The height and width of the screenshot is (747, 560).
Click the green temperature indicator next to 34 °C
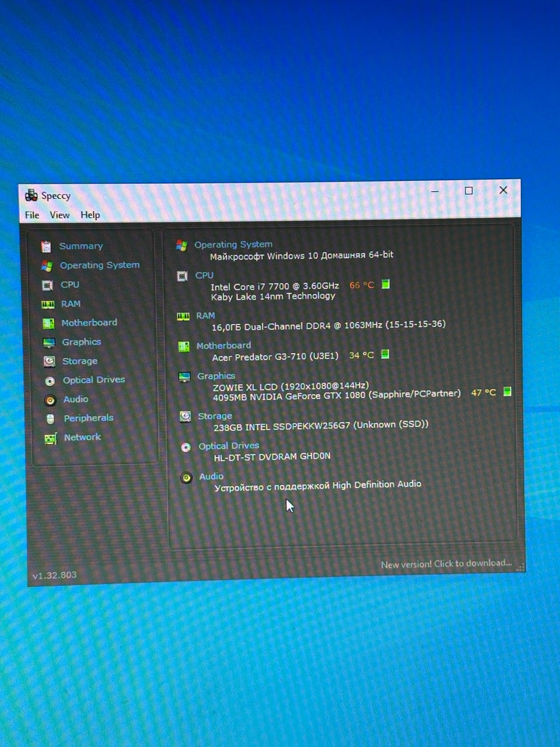click(x=385, y=354)
